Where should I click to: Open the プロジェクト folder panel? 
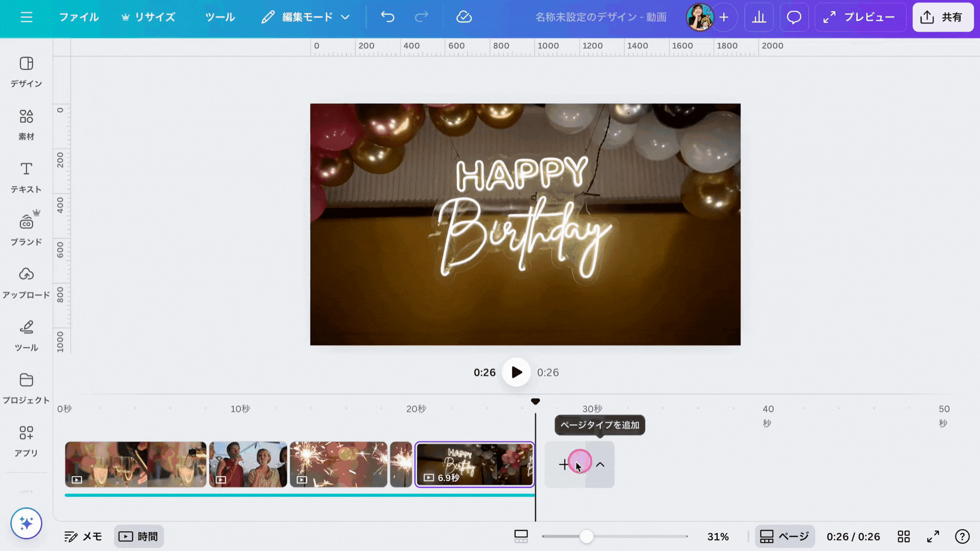point(26,388)
